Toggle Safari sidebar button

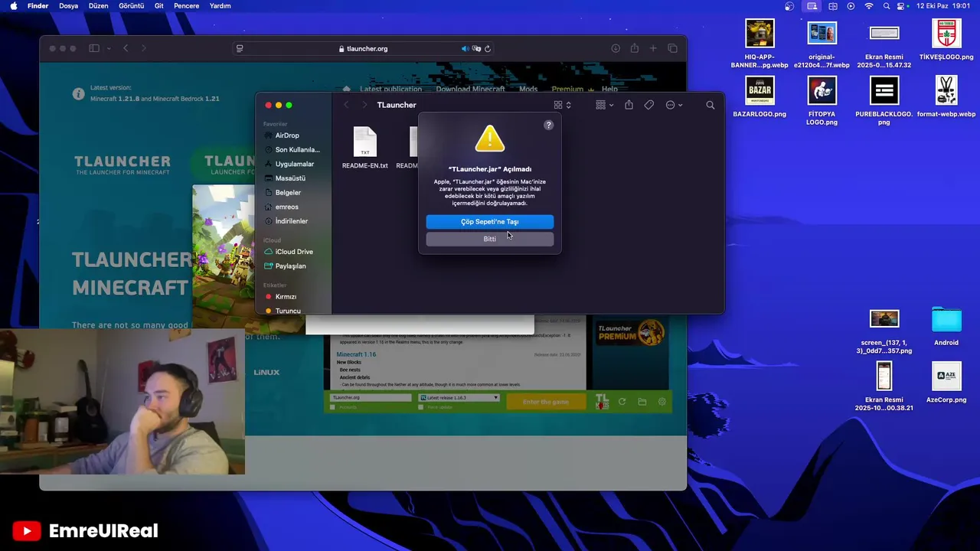[x=94, y=48]
